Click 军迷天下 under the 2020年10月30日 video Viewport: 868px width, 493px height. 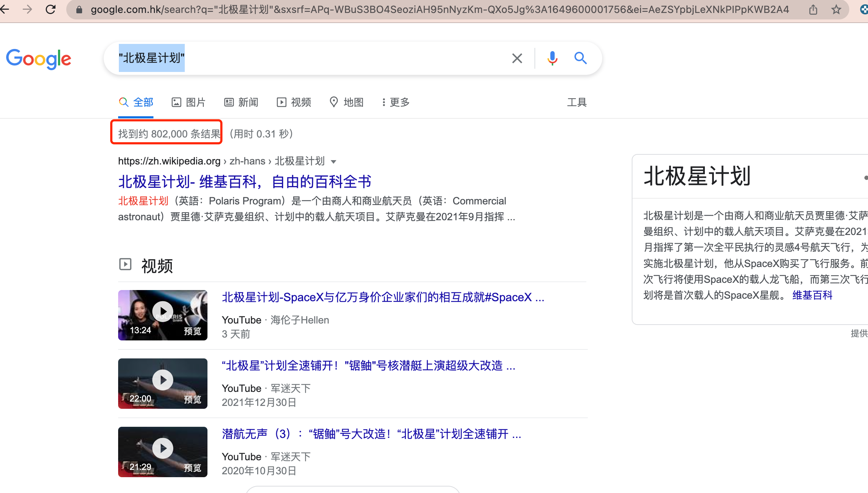[x=290, y=457]
